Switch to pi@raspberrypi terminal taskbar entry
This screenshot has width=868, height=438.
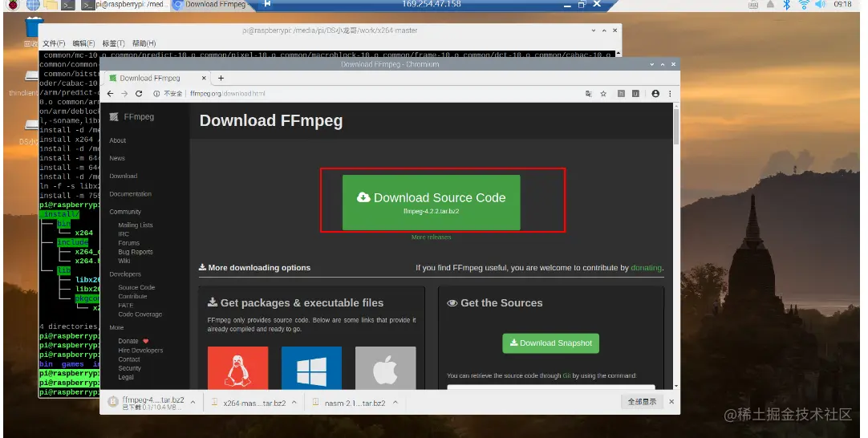point(124,5)
